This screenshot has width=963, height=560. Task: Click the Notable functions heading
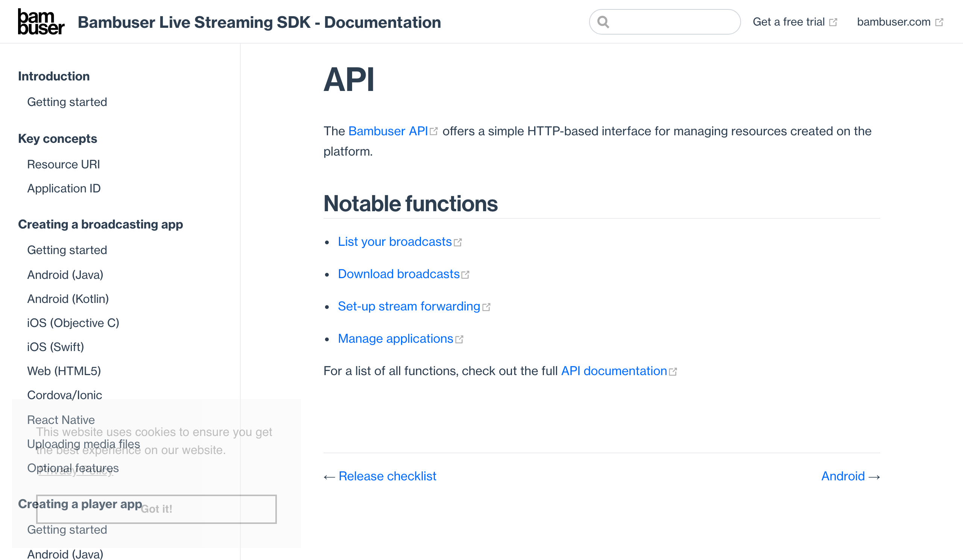410,203
